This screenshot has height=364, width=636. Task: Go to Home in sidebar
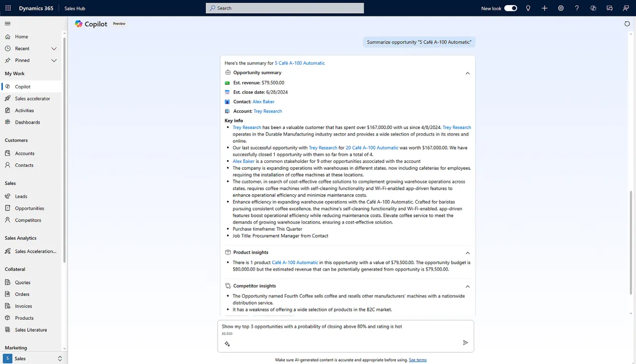(21, 37)
